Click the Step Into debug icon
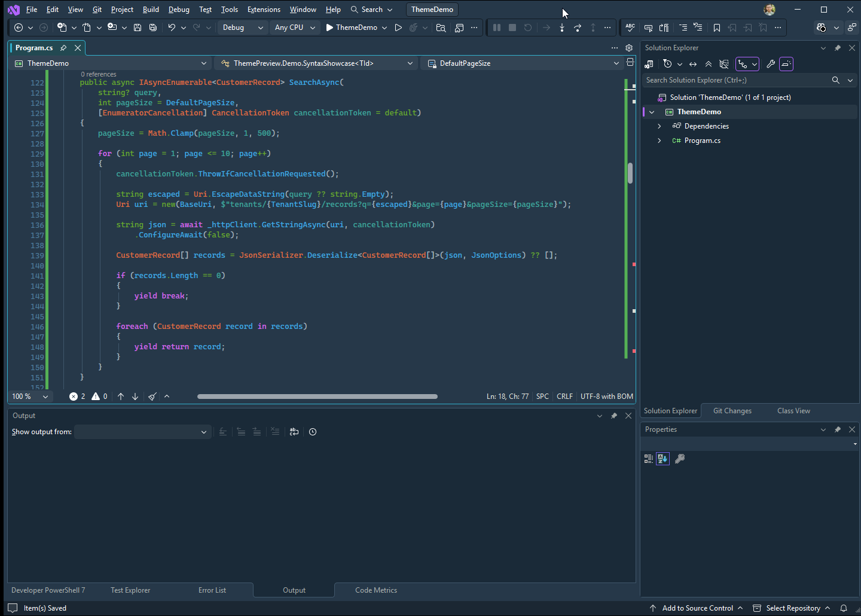861x616 pixels. point(562,28)
